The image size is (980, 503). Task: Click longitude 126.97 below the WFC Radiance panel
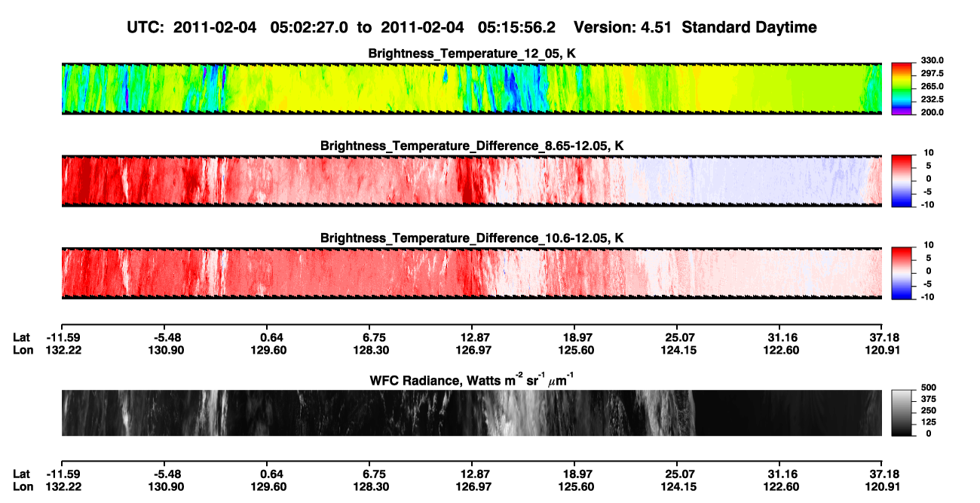tap(473, 486)
